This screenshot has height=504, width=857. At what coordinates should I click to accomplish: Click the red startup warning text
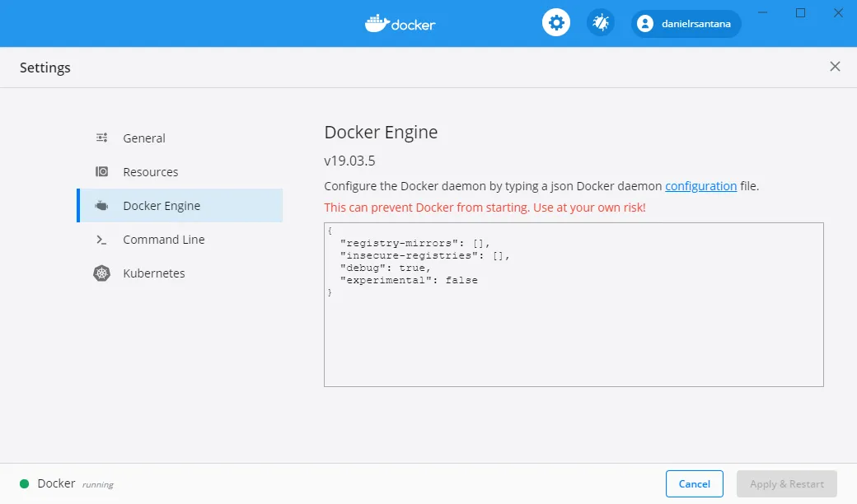pyautogui.click(x=485, y=208)
